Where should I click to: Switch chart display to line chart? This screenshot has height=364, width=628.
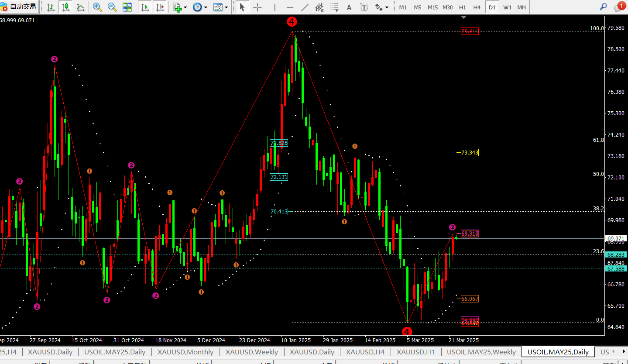tap(81, 7)
